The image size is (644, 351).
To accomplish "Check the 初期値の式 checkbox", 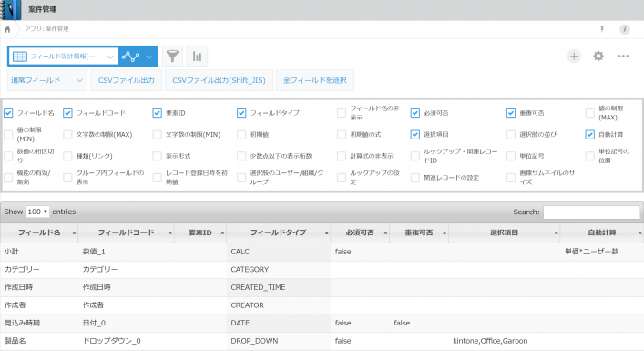I will click(x=342, y=134).
